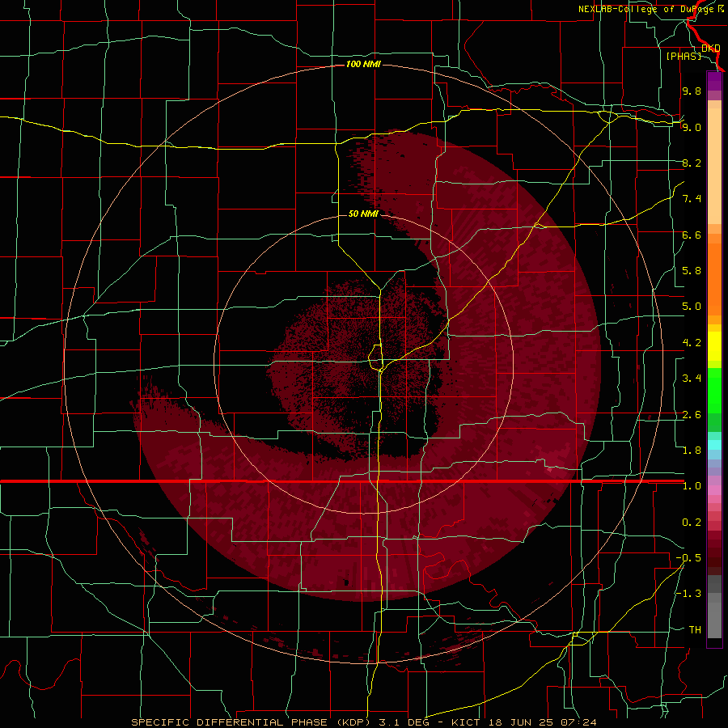Click the 8.2 value on the color scale
728x728 pixels.
[x=692, y=163]
